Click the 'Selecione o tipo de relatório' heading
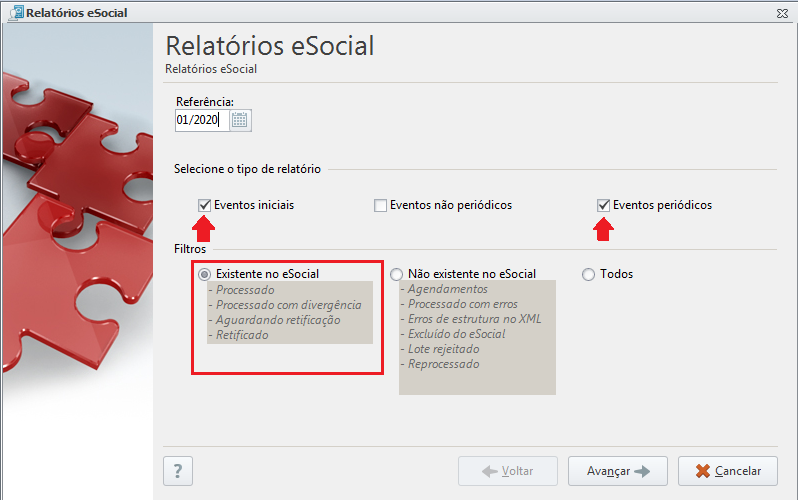798x500 pixels. [x=247, y=169]
